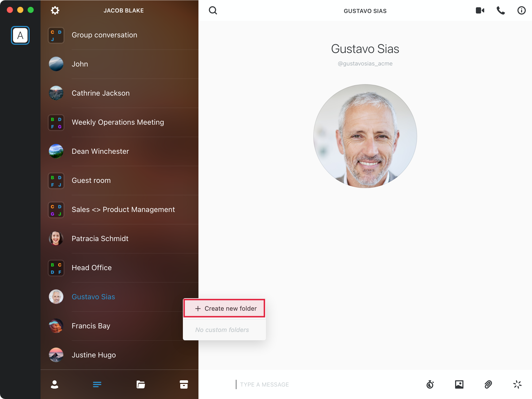Open Head Office conversation
This screenshot has width=532, height=399.
coord(119,268)
